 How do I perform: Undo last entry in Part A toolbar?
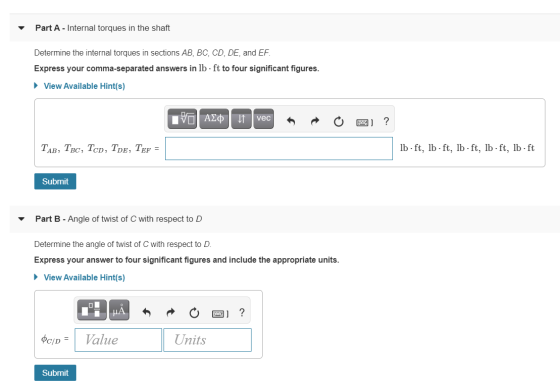coord(291,121)
